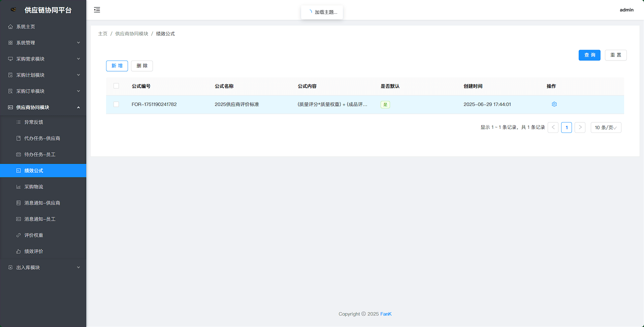Toggle the select-all checkbox in table header
The image size is (644, 327).
point(116,86)
